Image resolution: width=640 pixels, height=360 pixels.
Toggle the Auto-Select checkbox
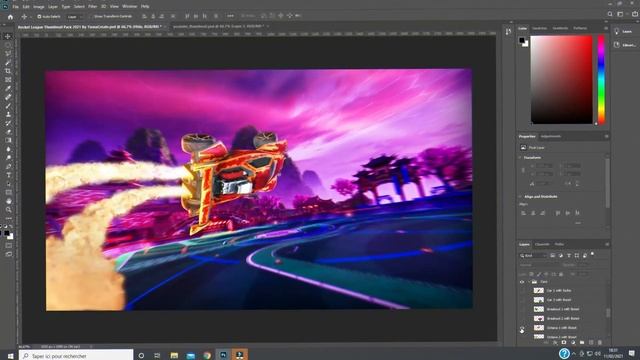[x=39, y=17]
